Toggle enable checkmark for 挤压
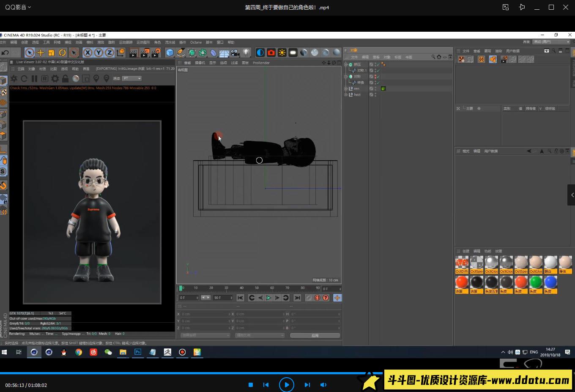The width and height of the screenshot is (575, 392). pyautogui.click(x=378, y=65)
